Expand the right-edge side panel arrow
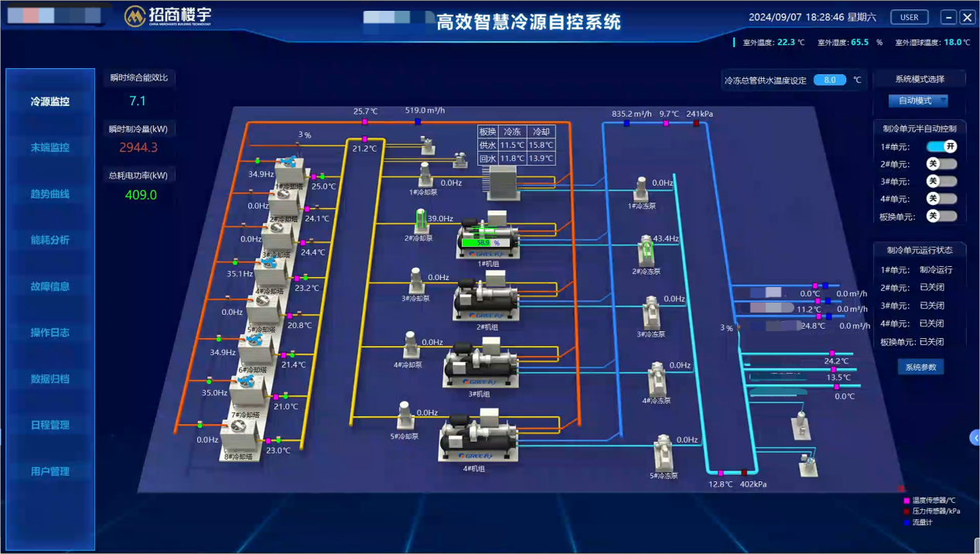The width and height of the screenshot is (980, 554). 975,438
